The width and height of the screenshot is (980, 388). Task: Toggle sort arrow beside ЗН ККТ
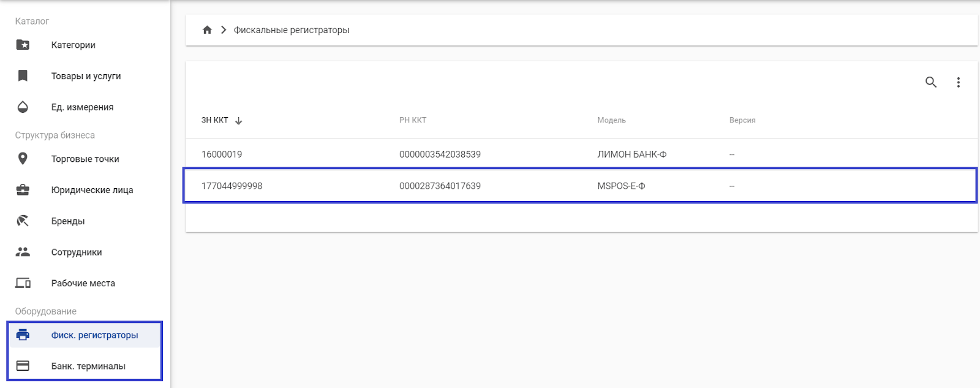[239, 121]
